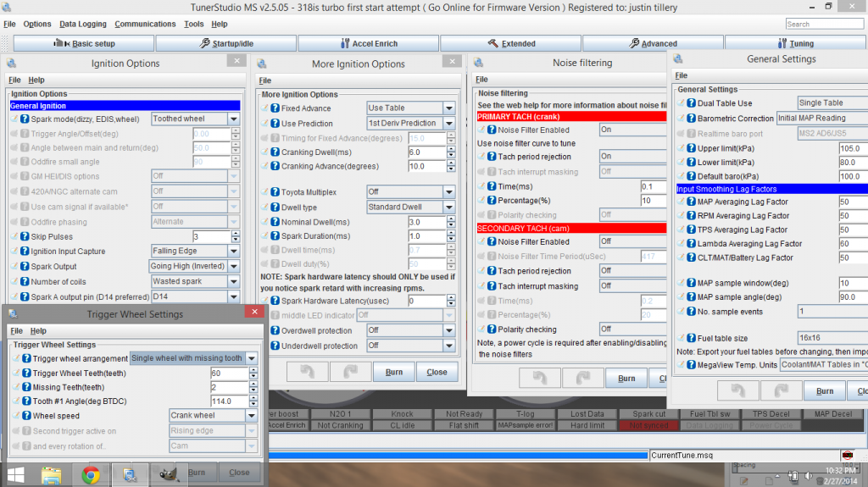Image resolution: width=868 pixels, height=487 pixels.
Task: Open help icon for Barometric Correction
Action: coord(691,119)
